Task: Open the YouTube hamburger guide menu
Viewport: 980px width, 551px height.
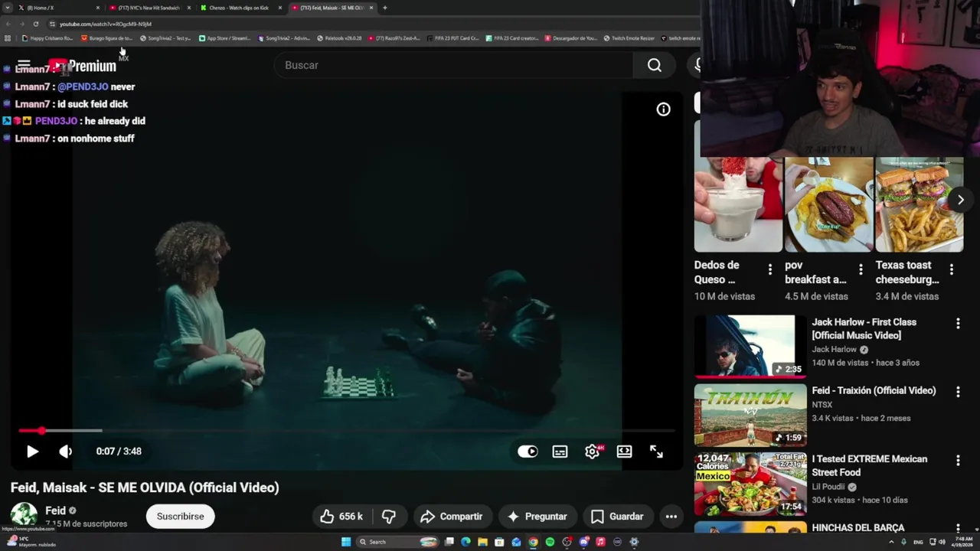Action: [24, 65]
